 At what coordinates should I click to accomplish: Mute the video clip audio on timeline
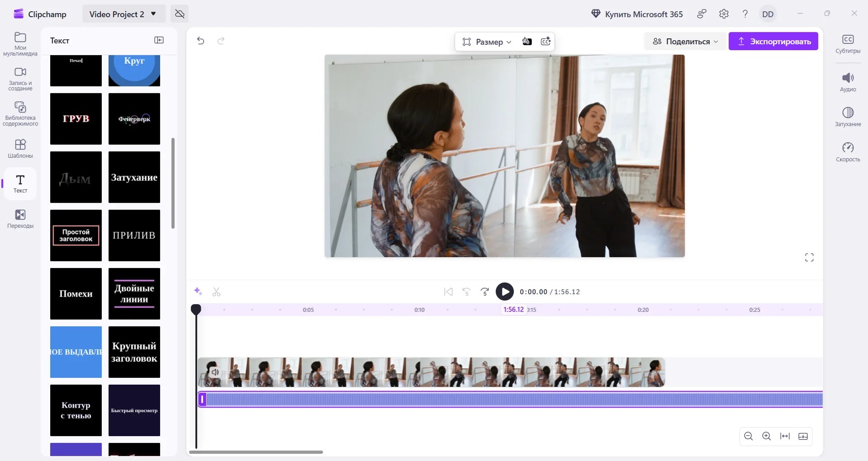(215, 372)
